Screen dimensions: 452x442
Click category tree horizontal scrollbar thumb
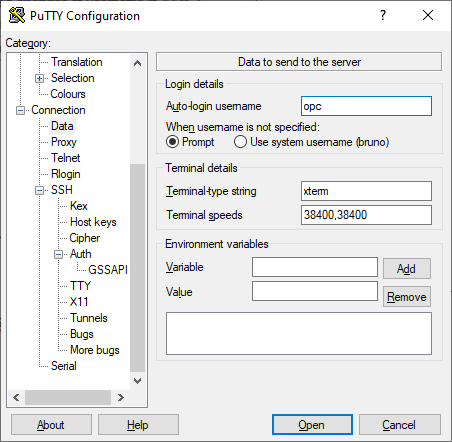pyautogui.click(x=68, y=397)
